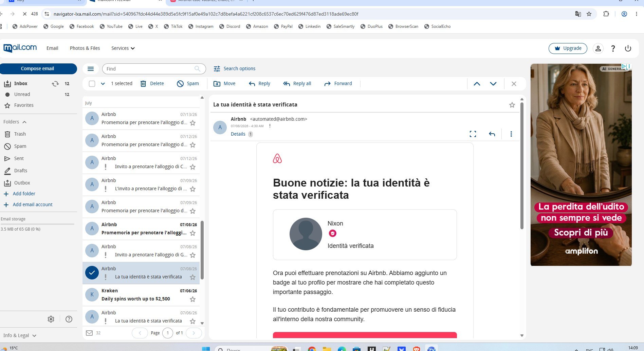The image size is (644, 351).
Task: Open the sidebar help icon
Action: (x=69, y=319)
